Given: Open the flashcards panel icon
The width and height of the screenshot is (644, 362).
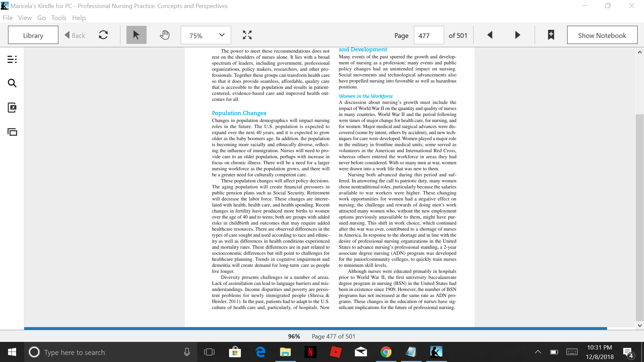Looking at the screenshot, I should (12, 132).
